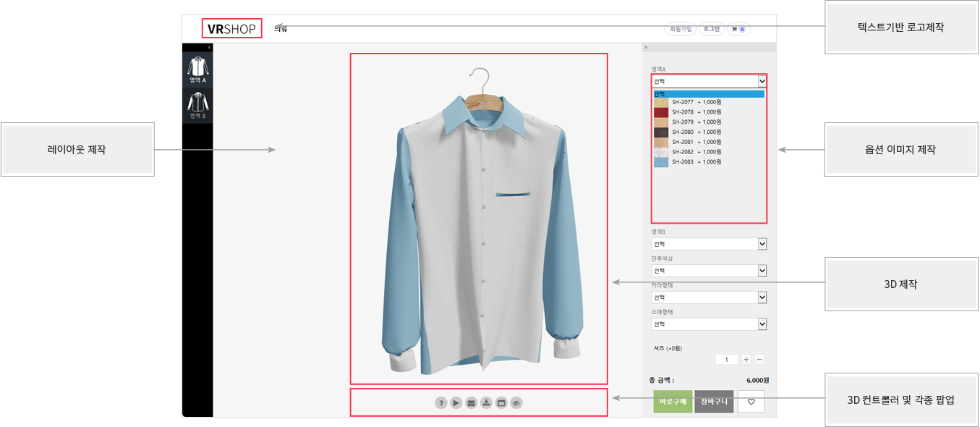Image resolution: width=980 pixels, height=427 pixels.
Task: Click the window popup icon
Action: 501,403
